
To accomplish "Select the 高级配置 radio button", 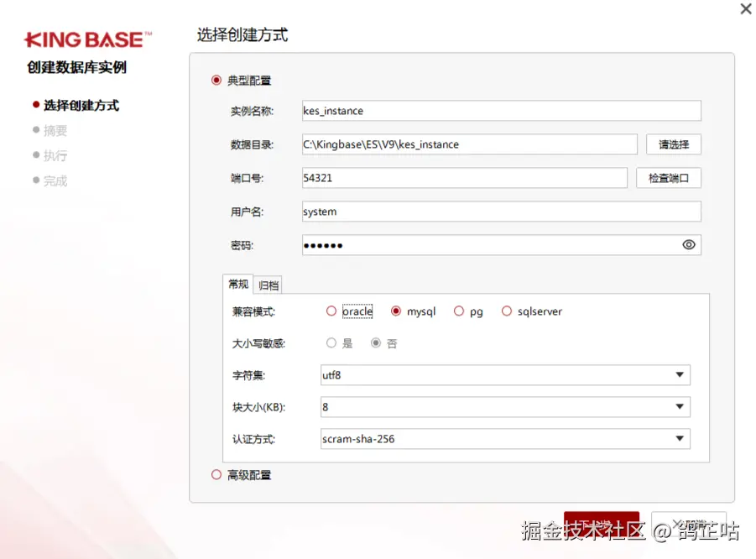I will (x=216, y=474).
